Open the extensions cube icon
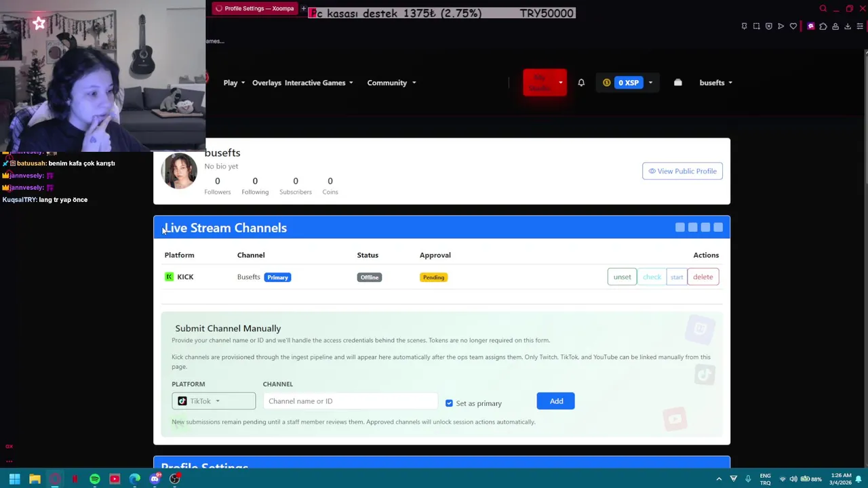This screenshot has width=868, height=488. (x=823, y=26)
